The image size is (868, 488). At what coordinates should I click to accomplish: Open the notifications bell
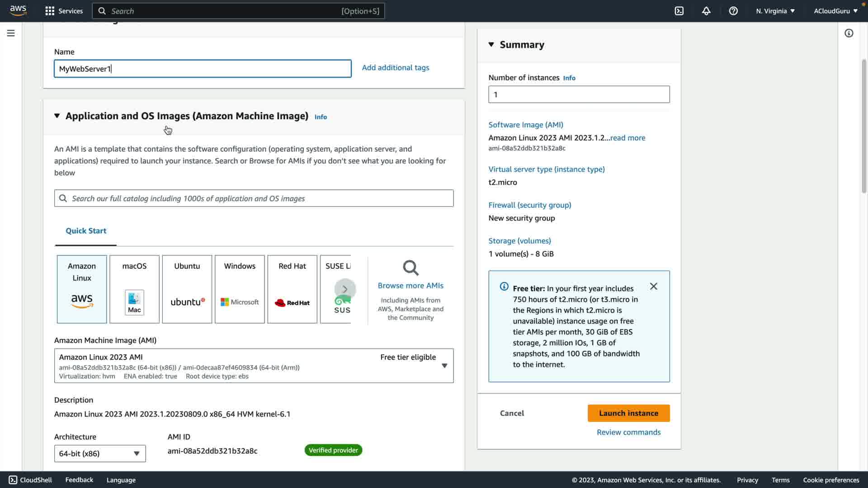(706, 11)
